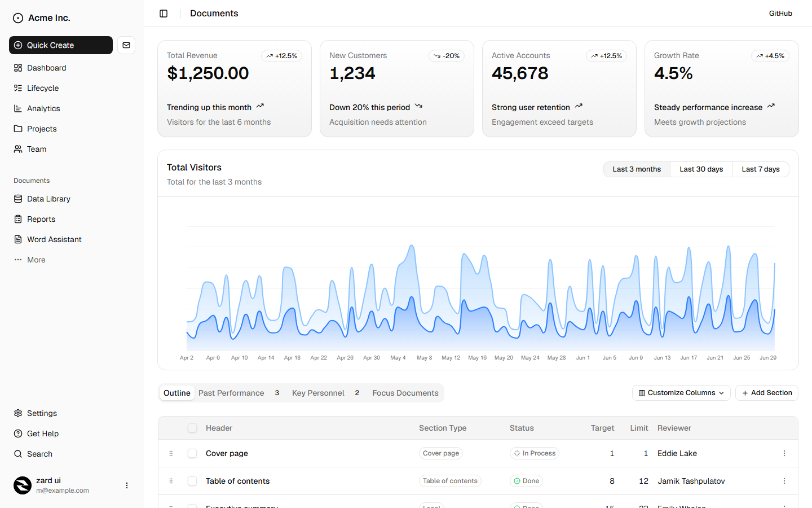Open row actions for Cover page
The height and width of the screenshot is (508, 812).
[784, 453]
